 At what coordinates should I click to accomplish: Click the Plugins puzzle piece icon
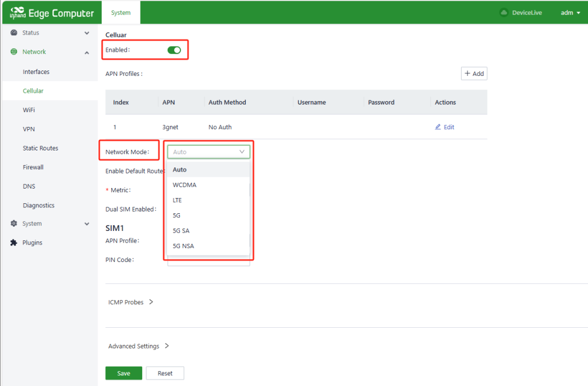tap(14, 243)
